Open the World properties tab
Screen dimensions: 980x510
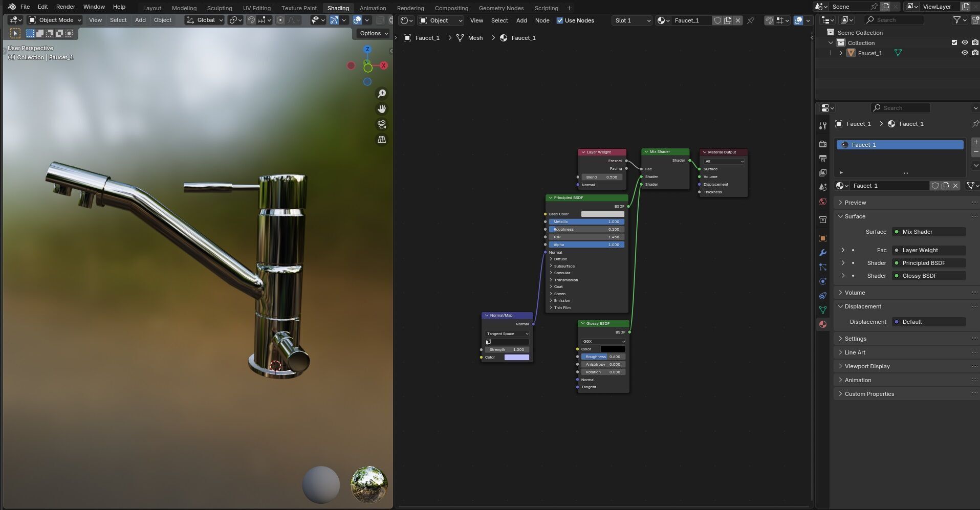[x=823, y=202]
